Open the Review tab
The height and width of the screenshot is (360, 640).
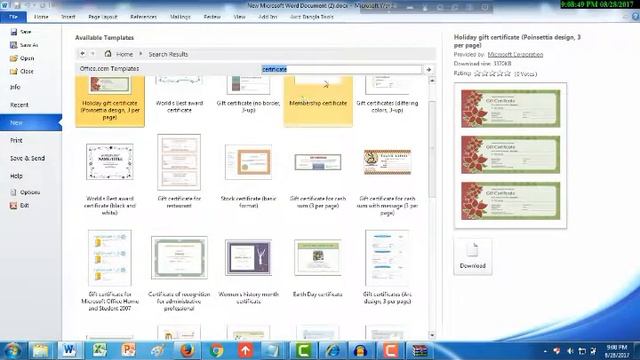[212, 17]
